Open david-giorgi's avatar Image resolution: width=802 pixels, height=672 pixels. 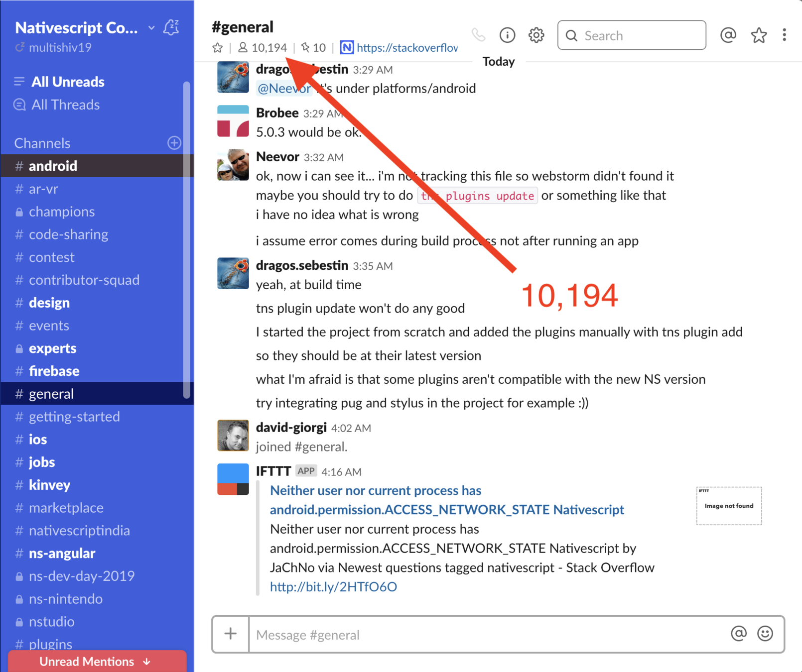pyautogui.click(x=233, y=436)
